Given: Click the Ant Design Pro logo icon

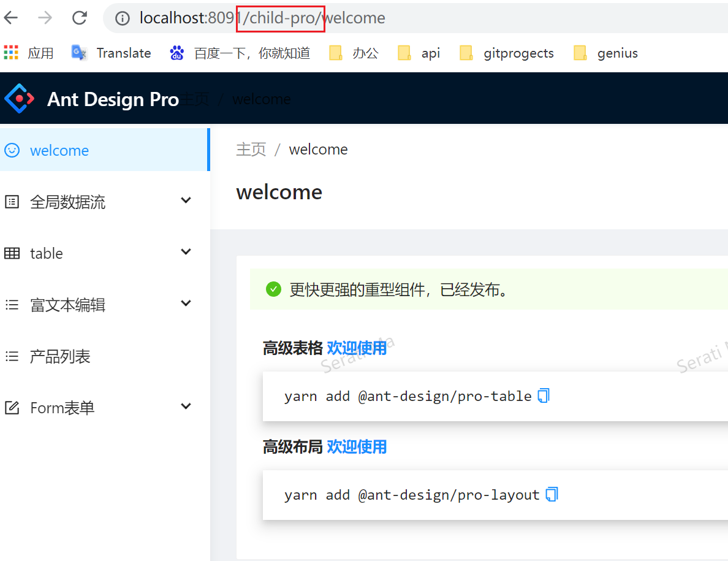Looking at the screenshot, I should tap(20, 99).
